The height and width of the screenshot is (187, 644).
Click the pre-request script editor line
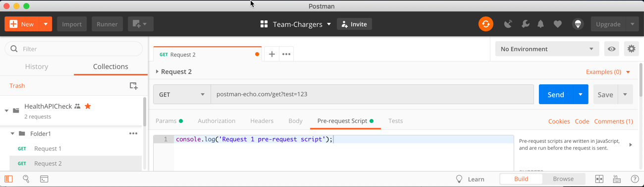coord(344,139)
